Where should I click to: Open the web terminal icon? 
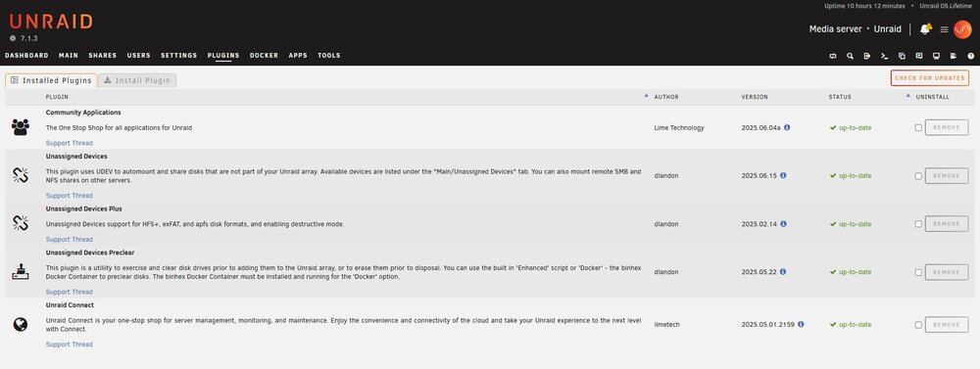(884, 56)
